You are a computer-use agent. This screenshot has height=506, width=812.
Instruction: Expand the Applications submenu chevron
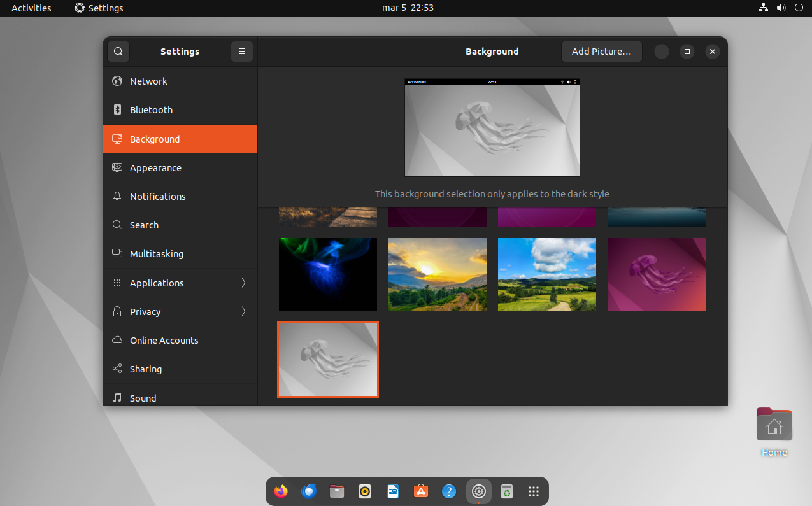tap(243, 283)
